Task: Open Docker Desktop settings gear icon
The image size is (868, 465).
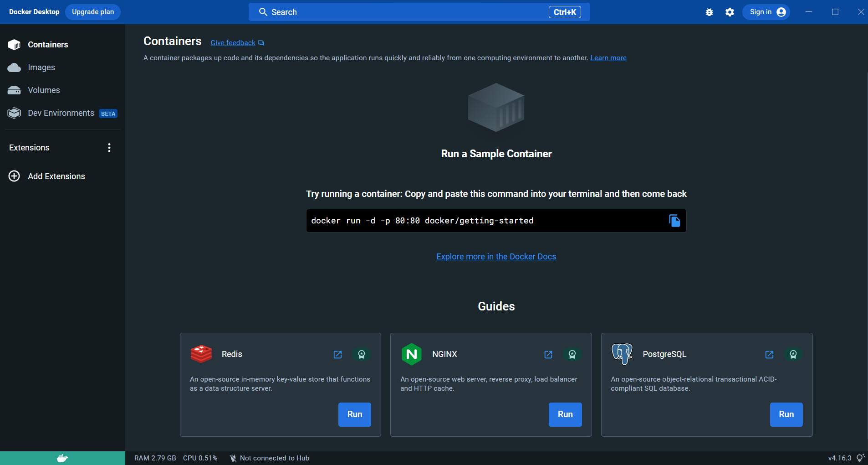Action: tap(730, 12)
